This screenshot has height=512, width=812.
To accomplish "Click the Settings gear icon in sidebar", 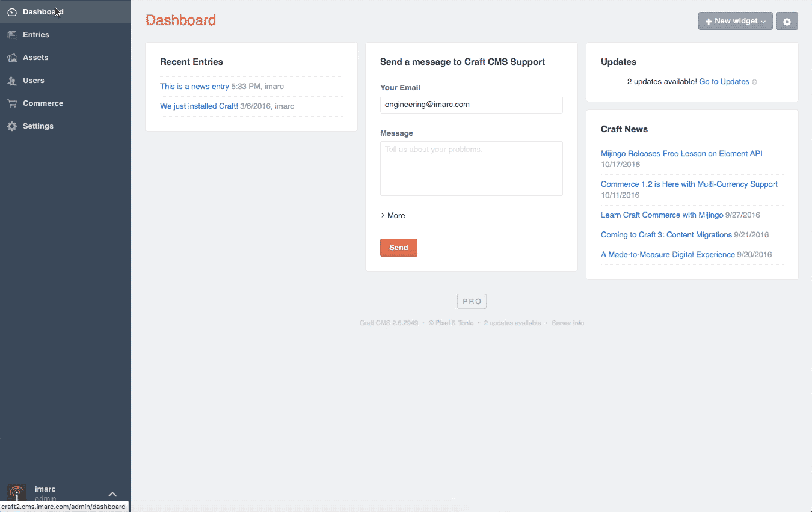I will pyautogui.click(x=12, y=126).
